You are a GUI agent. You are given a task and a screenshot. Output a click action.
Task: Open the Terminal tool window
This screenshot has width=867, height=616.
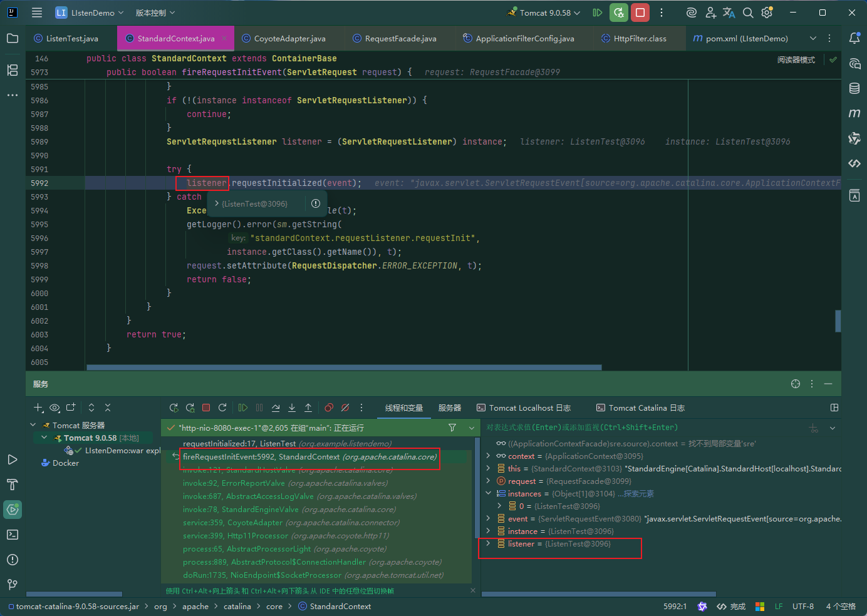(x=13, y=535)
